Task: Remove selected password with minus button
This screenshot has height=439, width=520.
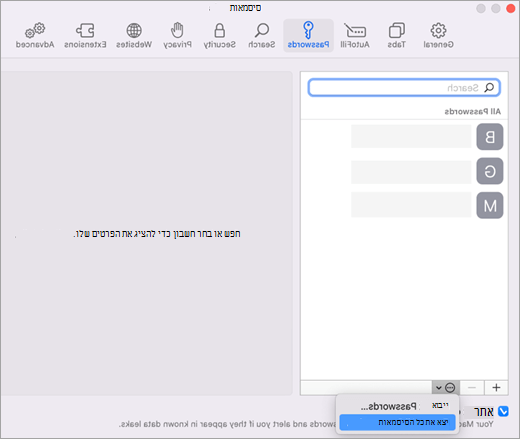Action: coord(472,388)
